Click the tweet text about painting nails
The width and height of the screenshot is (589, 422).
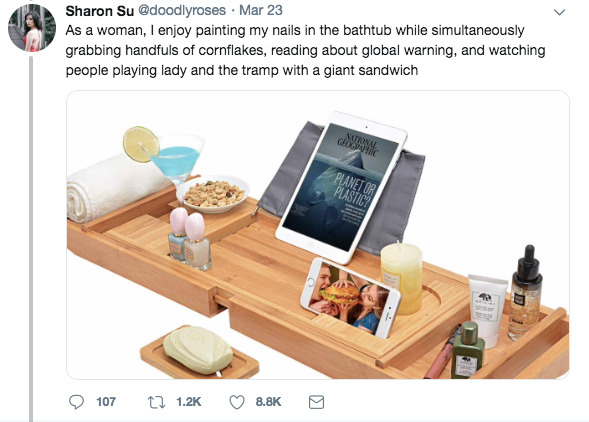tap(305, 50)
